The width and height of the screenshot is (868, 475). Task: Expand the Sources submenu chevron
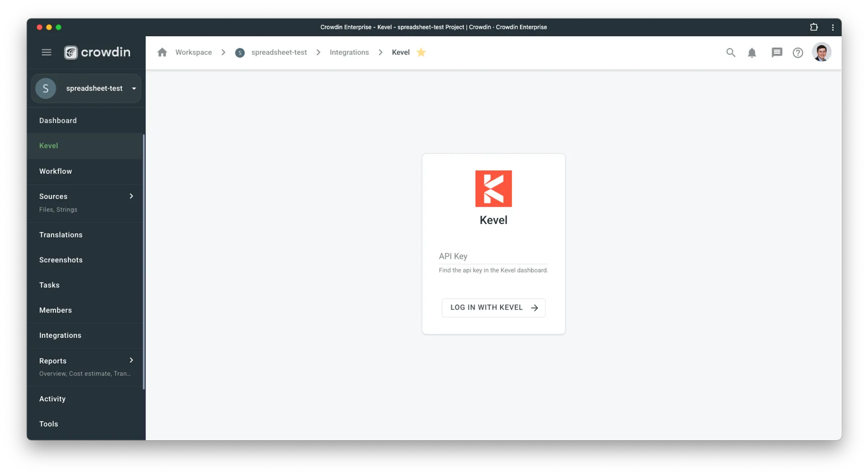(132, 196)
